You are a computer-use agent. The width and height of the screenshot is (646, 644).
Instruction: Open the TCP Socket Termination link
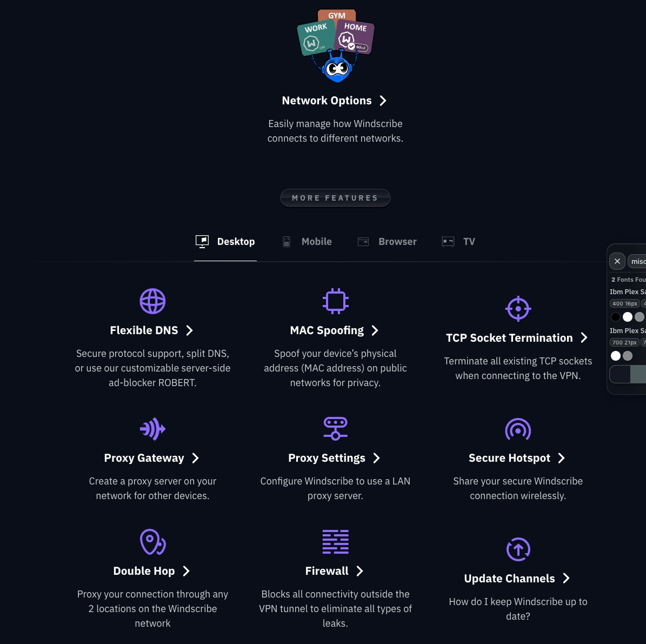509,338
